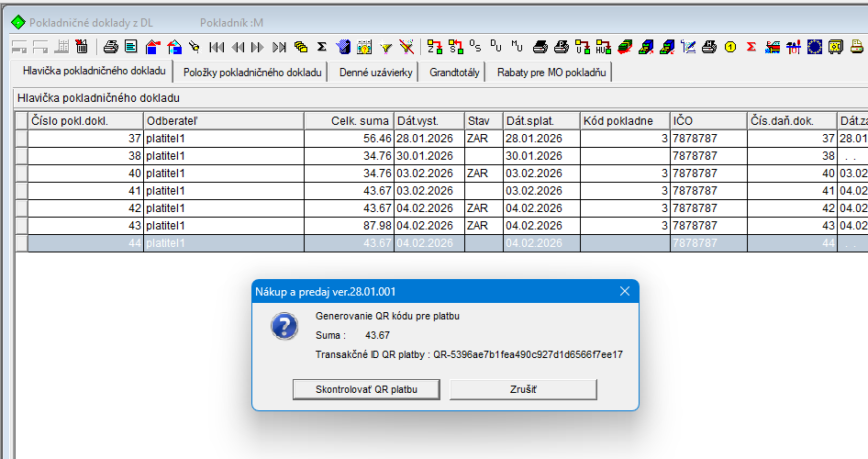Click the EU flag icon in the toolbar

pyautogui.click(x=814, y=46)
